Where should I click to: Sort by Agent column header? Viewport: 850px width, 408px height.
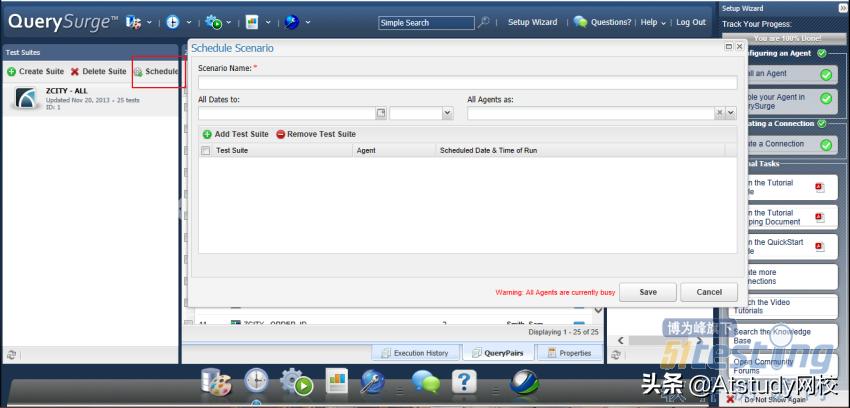coord(394,150)
